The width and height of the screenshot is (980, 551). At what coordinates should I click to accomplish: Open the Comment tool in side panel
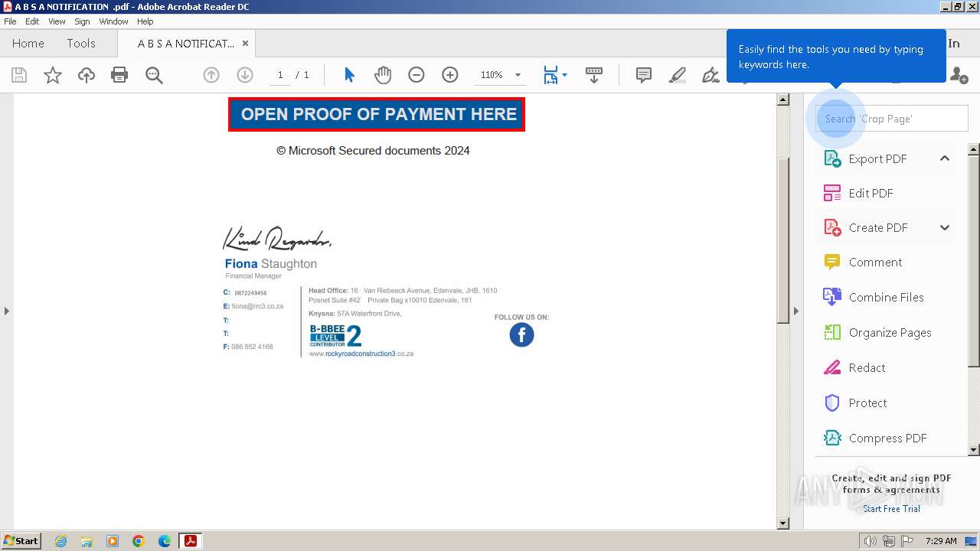point(875,262)
